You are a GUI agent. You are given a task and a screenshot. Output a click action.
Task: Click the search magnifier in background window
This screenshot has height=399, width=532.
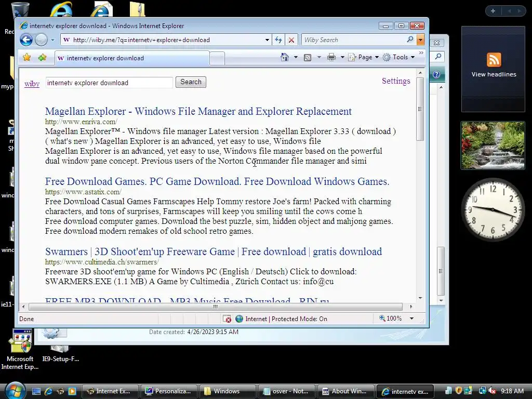pyautogui.click(x=438, y=56)
